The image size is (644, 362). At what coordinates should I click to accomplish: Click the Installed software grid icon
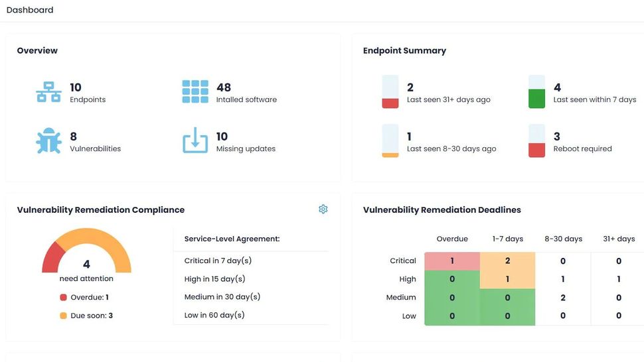pos(195,92)
